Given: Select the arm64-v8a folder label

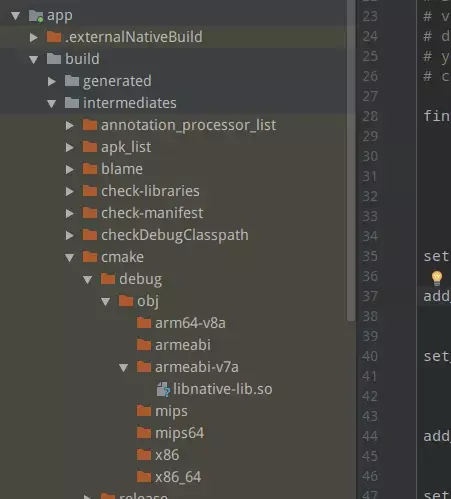Looking at the screenshot, I should 190,323.
